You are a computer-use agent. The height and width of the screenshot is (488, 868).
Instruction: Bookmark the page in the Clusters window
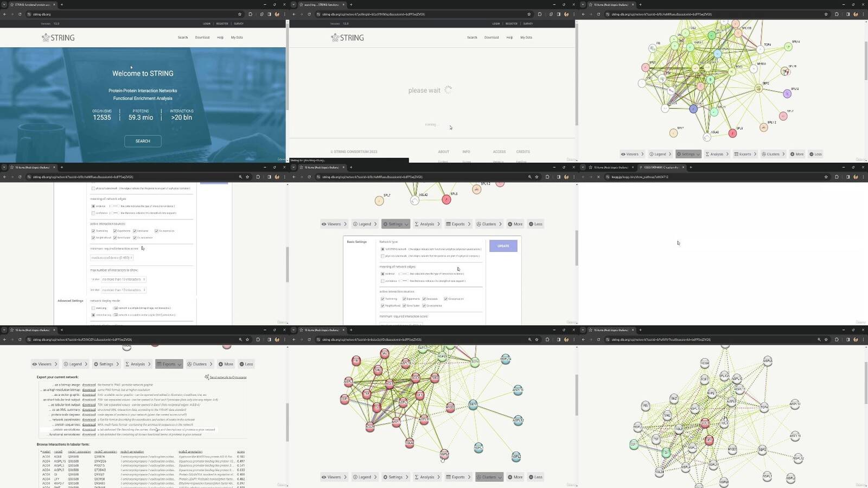[x=537, y=340]
